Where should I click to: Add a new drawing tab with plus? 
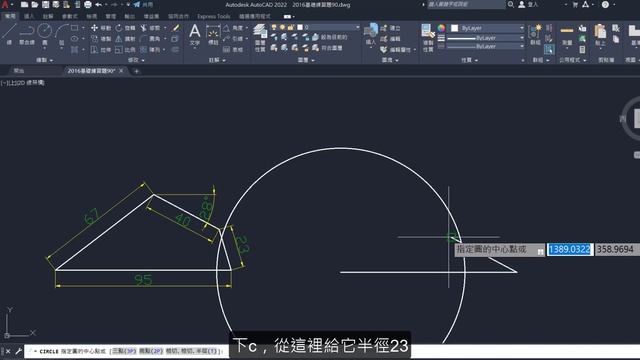click(136, 71)
